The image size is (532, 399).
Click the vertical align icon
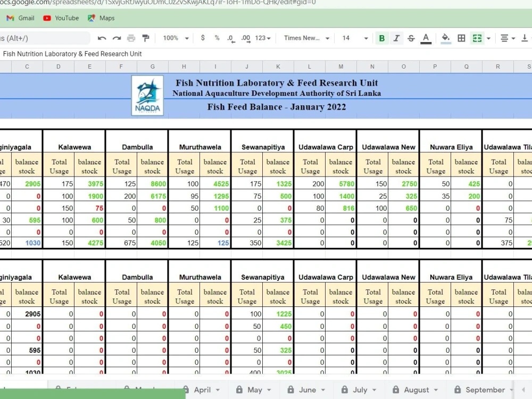point(525,38)
